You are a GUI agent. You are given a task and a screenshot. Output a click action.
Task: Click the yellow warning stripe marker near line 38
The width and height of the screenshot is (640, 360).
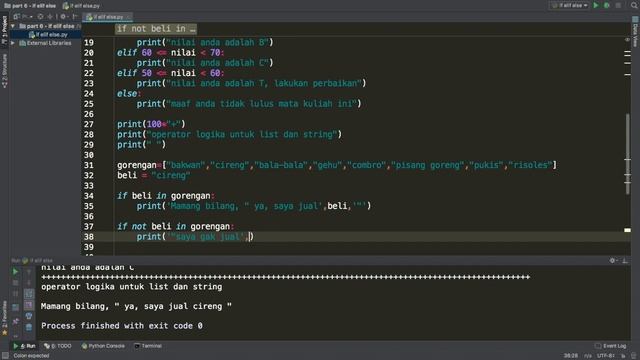pos(627,230)
